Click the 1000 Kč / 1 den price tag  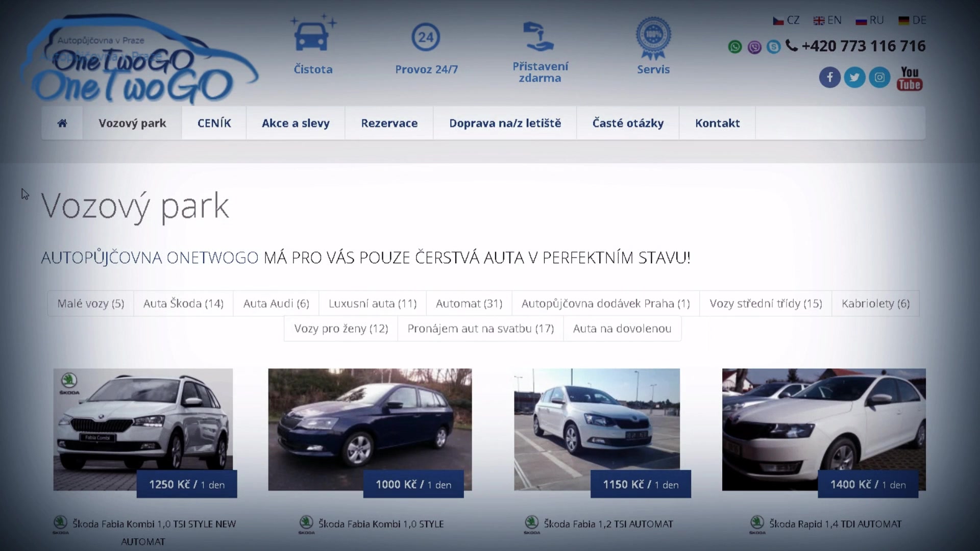[413, 484]
